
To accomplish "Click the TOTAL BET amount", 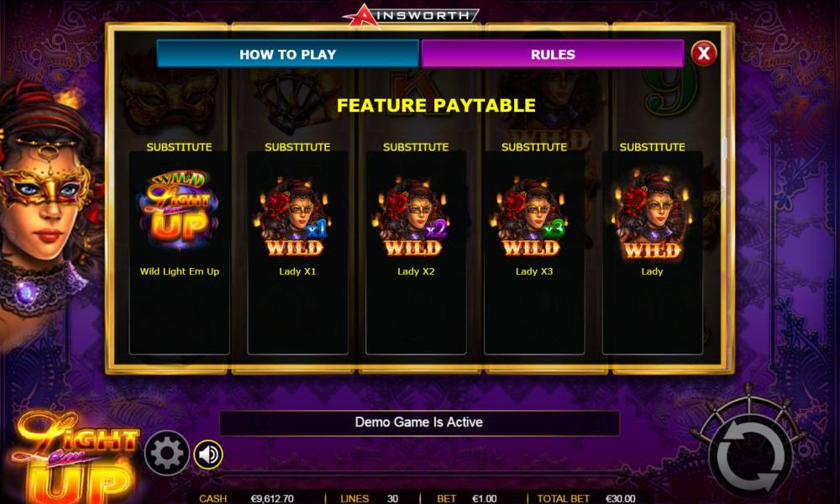I will point(621,499).
